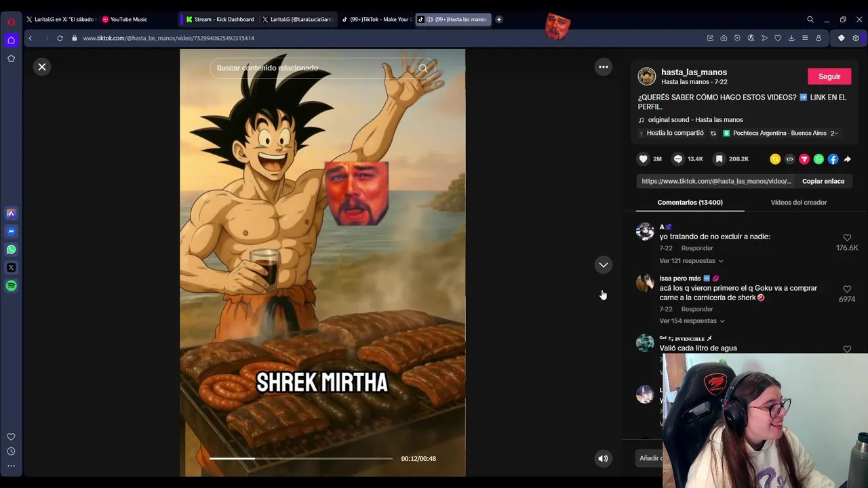Image resolution: width=868 pixels, height=488 pixels.
Task: Expand Ver 154 respuestas
Action: coord(692,321)
